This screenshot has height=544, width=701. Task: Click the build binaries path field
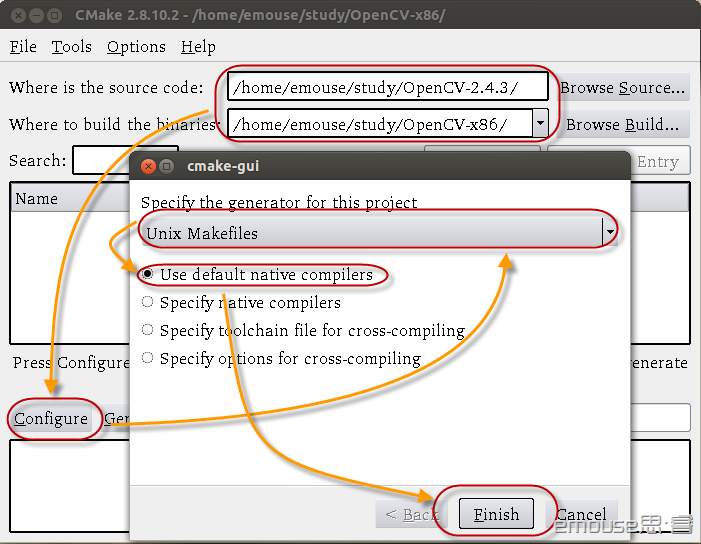click(380, 124)
